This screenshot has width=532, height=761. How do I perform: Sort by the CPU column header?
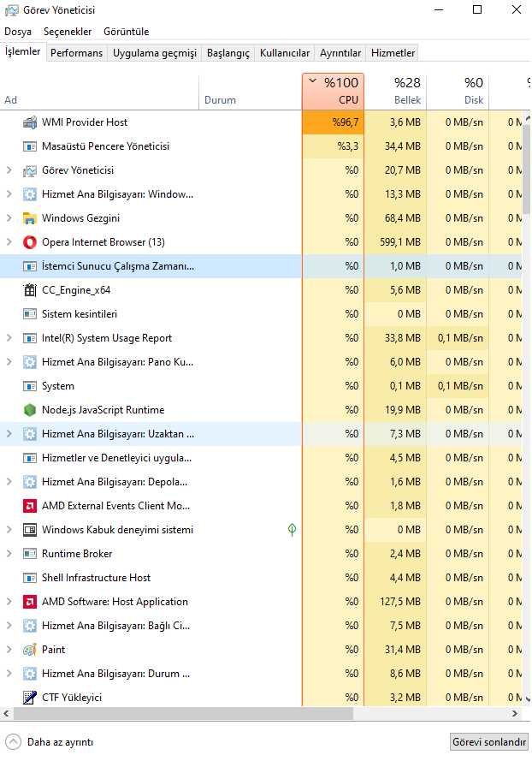[334, 92]
